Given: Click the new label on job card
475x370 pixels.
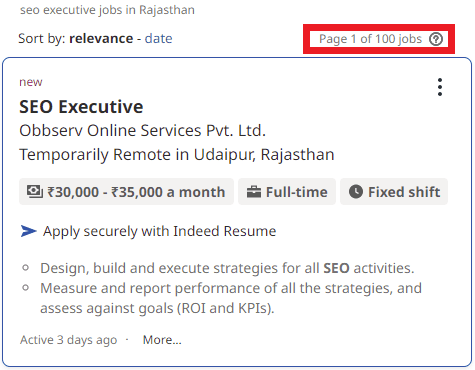Looking at the screenshot, I should click(31, 82).
